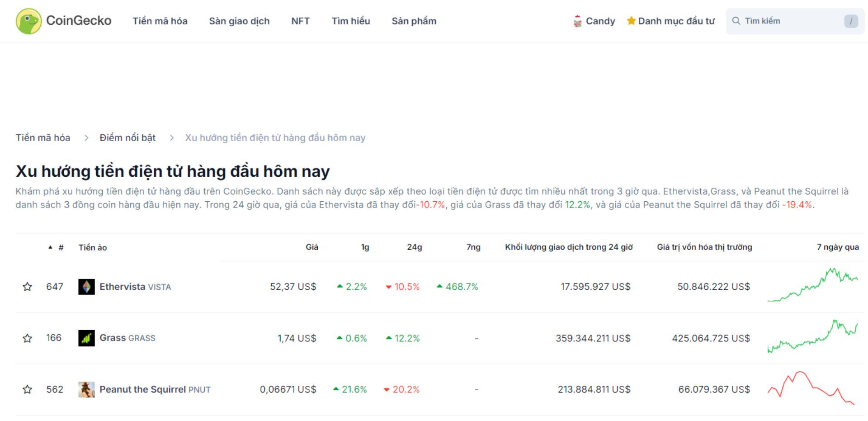Click the Peanut the Squirrel coin logo
The image size is (868, 421).
pyautogui.click(x=87, y=389)
